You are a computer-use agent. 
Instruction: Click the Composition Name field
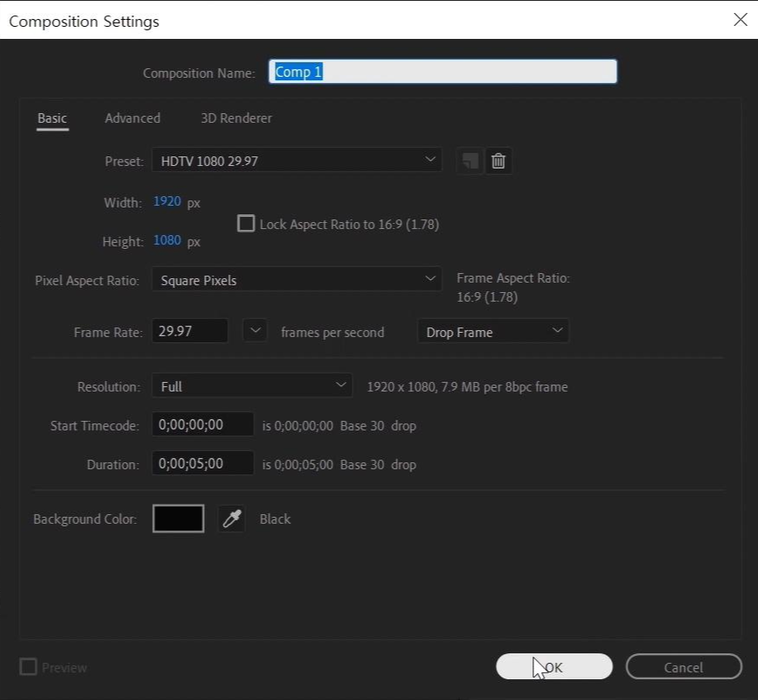(x=443, y=72)
